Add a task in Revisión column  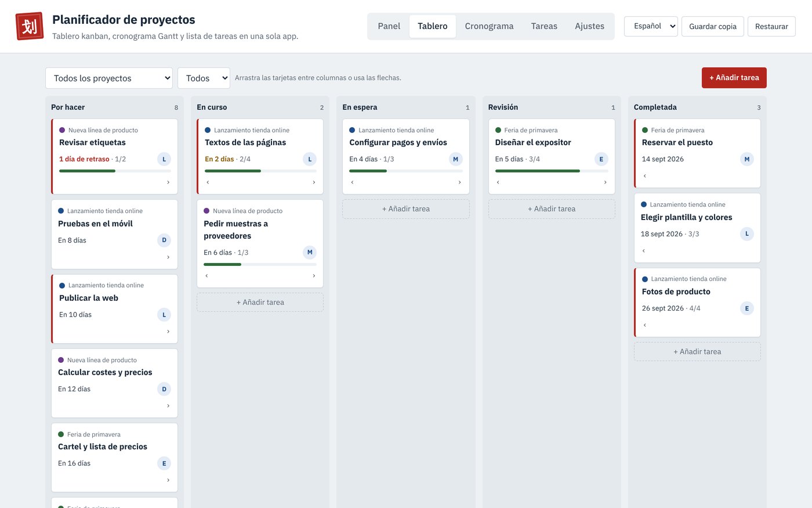tap(552, 209)
